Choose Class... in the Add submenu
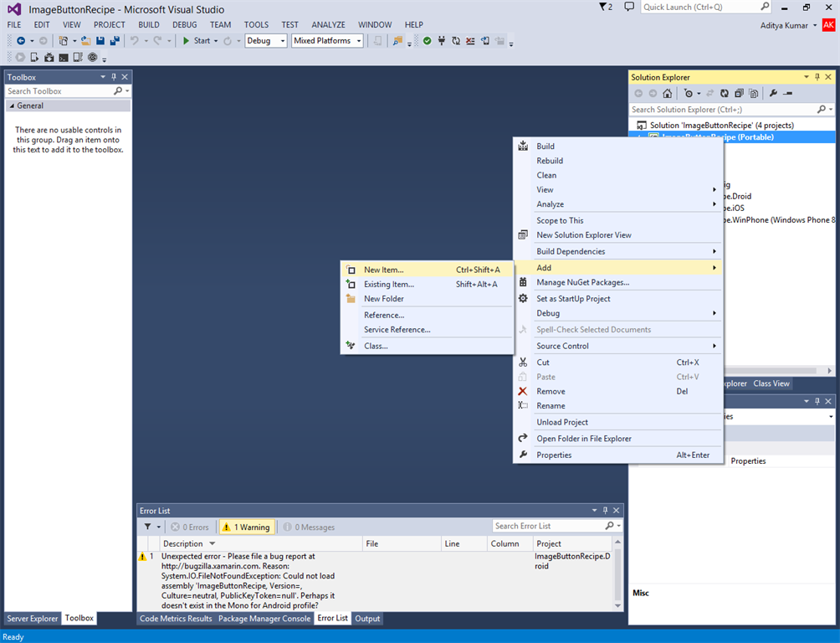Screen dimensions: 840x643 [x=428, y=346]
